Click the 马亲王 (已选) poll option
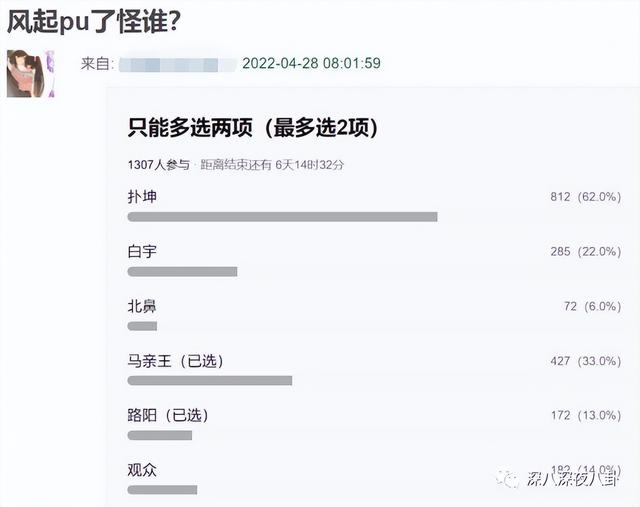The height and width of the screenshot is (507, 640). pos(176,361)
